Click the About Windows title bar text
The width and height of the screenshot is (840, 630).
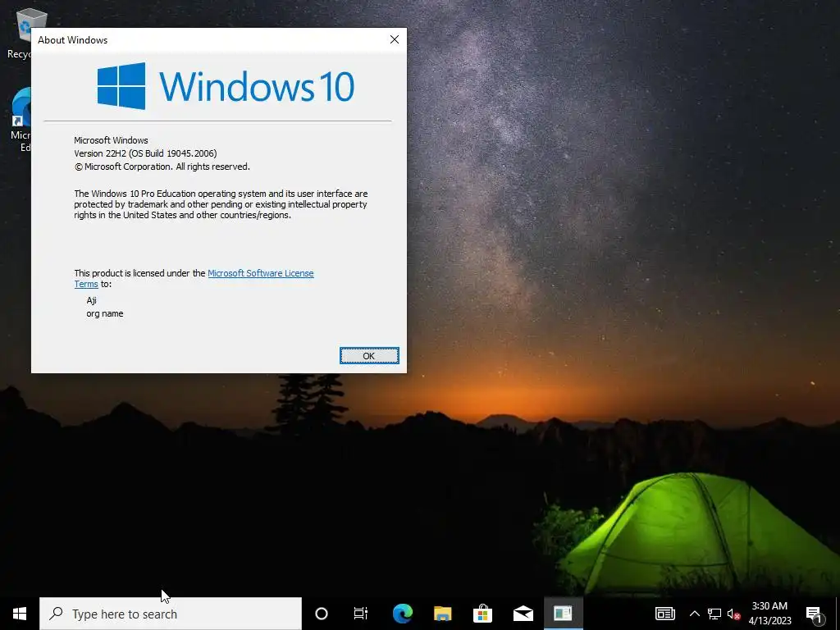click(72, 40)
